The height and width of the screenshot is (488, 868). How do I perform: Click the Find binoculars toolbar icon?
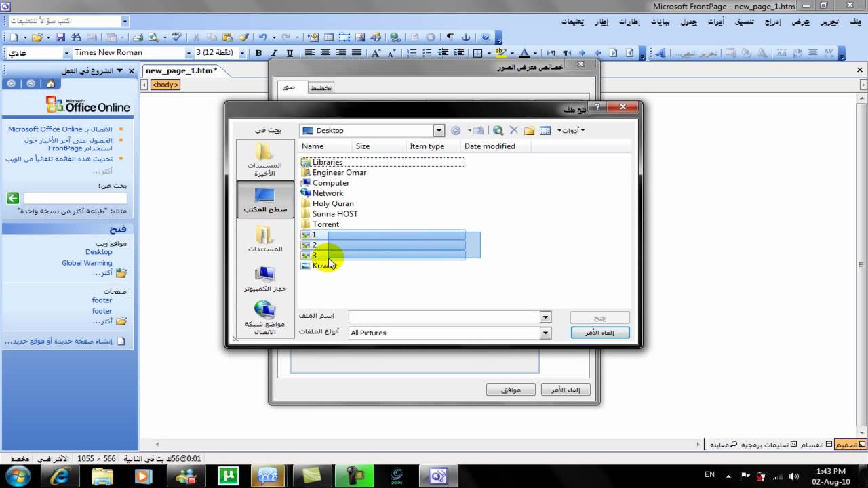pos(75,37)
